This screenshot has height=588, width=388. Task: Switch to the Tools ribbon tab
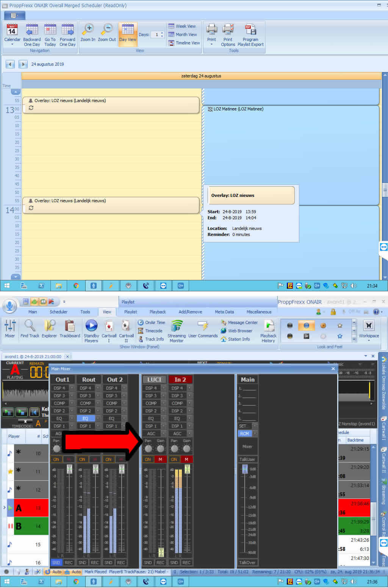pyautogui.click(x=85, y=312)
